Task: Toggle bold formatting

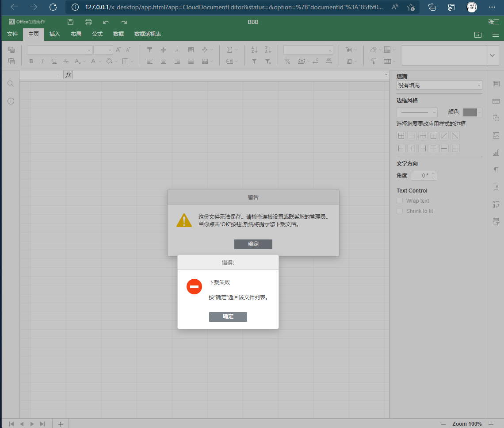Action: coord(31,62)
